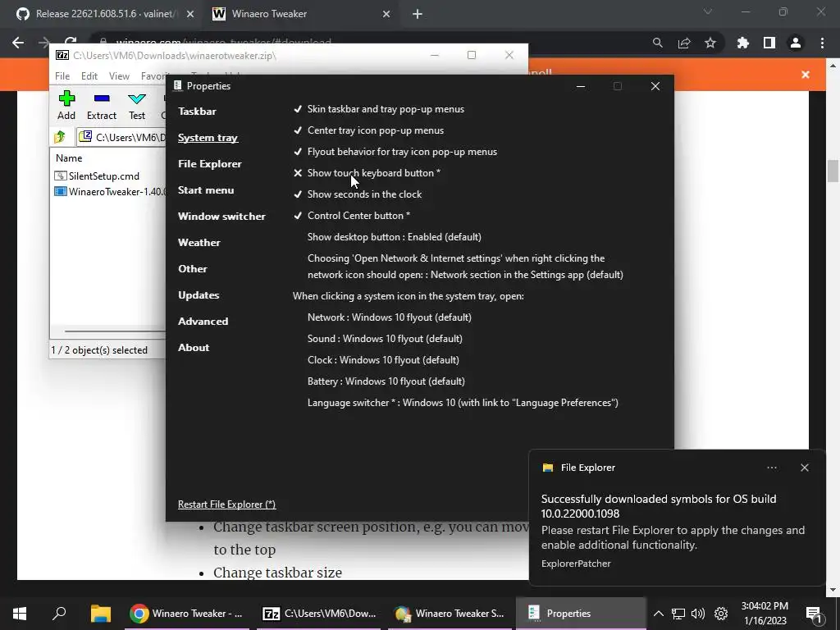The width and height of the screenshot is (840, 630).
Task: Toggle Skin taskbar and tray pop-up menus
Action: click(379, 109)
